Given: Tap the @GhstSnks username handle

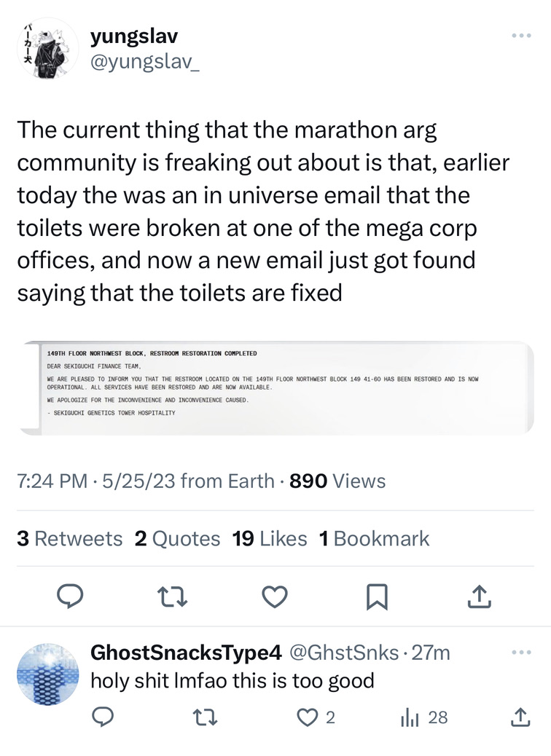Looking at the screenshot, I should (345, 653).
